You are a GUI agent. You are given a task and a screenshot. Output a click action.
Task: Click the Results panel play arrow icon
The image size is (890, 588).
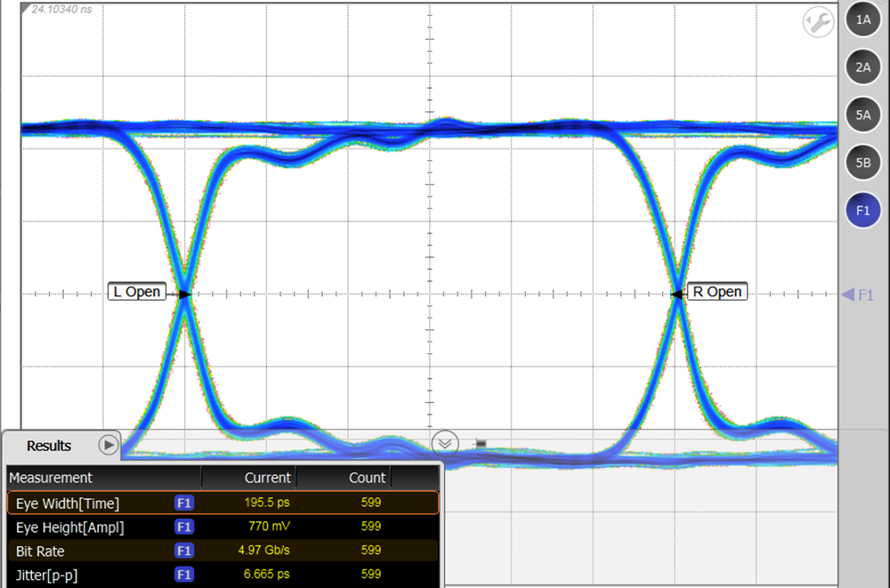point(109,445)
